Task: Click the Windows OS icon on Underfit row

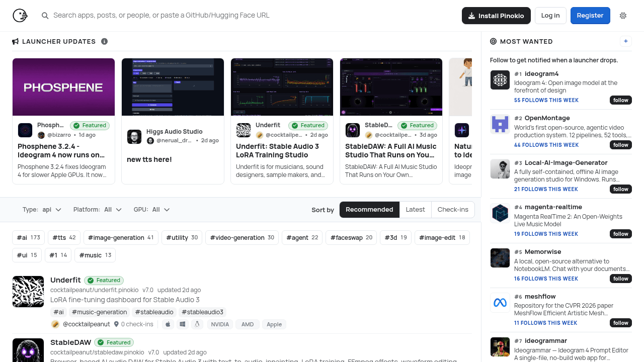Action: point(183,324)
